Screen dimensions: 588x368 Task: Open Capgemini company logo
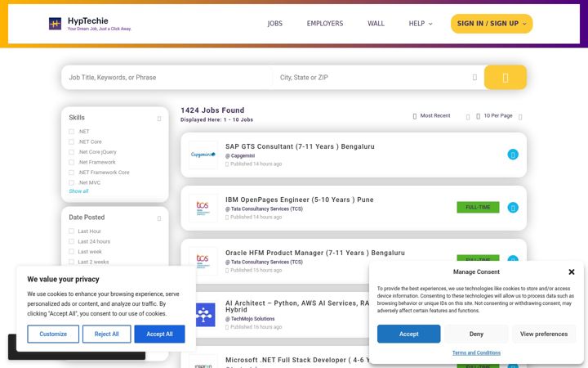[203, 155]
